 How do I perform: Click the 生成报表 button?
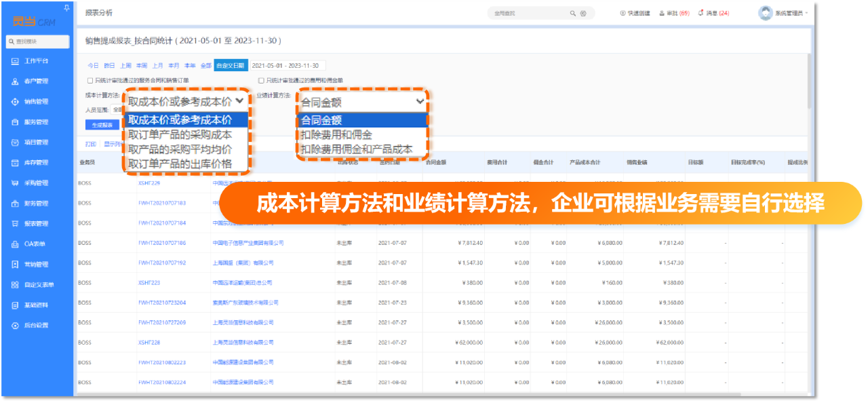(99, 125)
